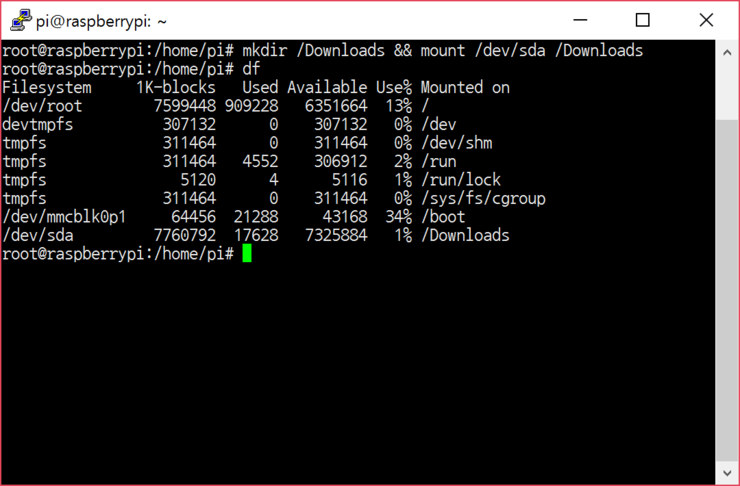Click the green terminal cursor block
Image resolution: width=740 pixels, height=486 pixels.
(247, 253)
